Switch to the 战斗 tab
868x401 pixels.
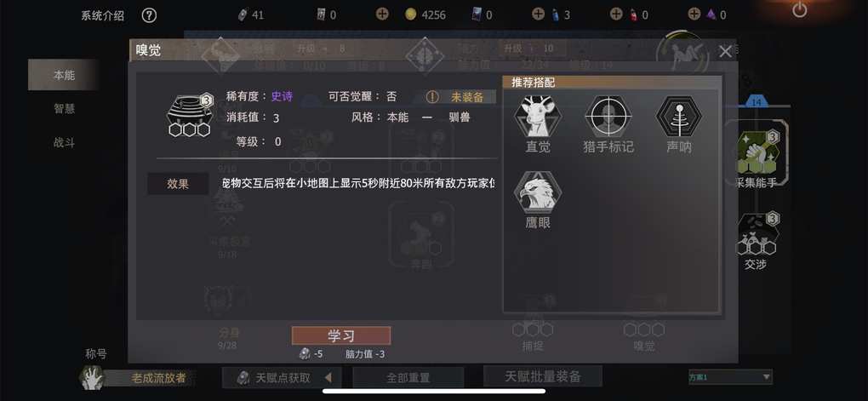tap(64, 143)
